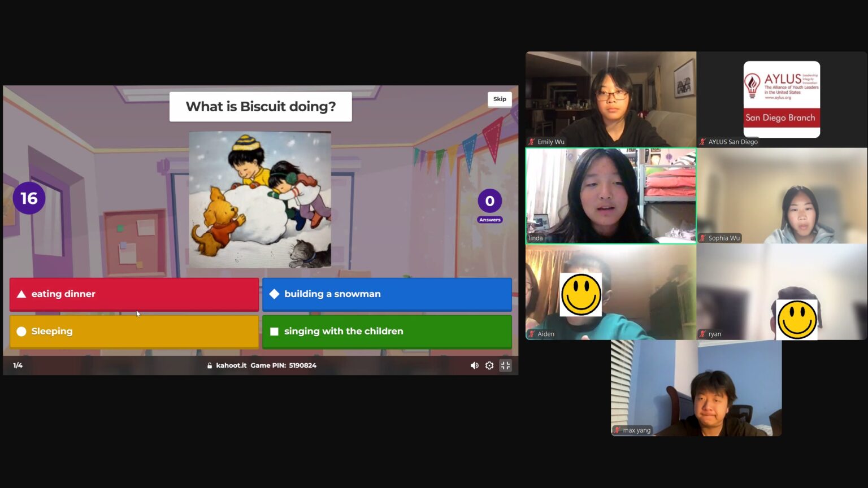Click the question progress '1/4'

pos(18,365)
